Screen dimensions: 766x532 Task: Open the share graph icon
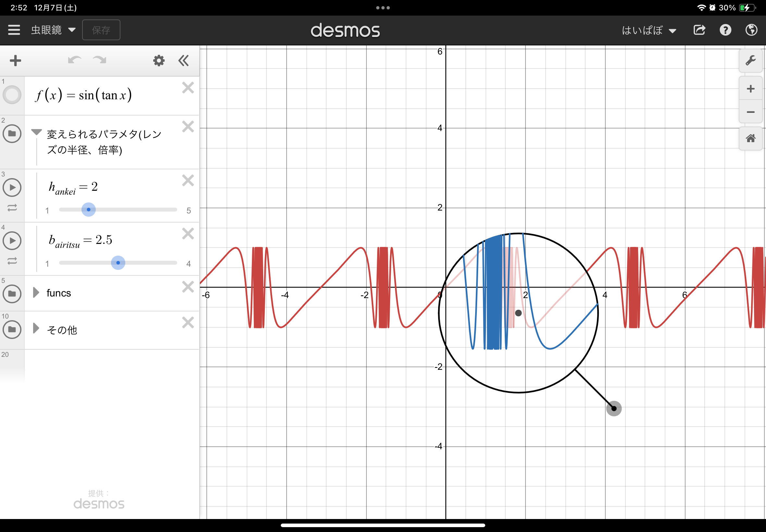(699, 30)
